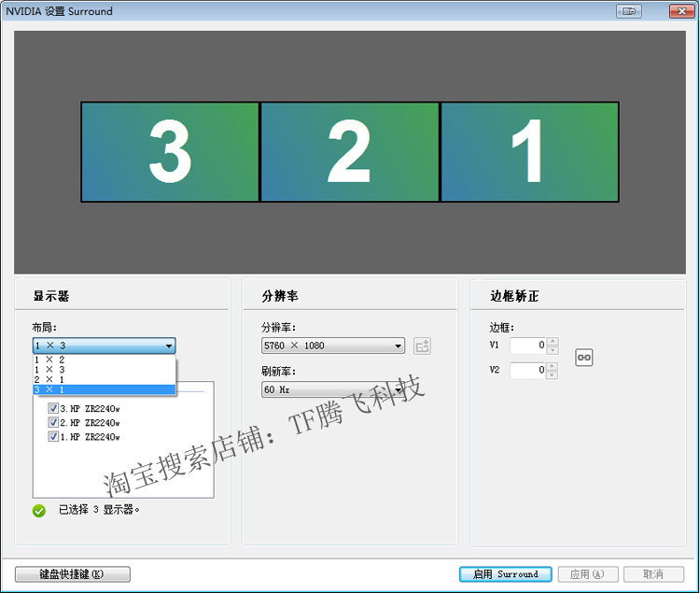Click the 启用 Surround button
Viewport: 700px width, 593px height.
tap(505, 574)
